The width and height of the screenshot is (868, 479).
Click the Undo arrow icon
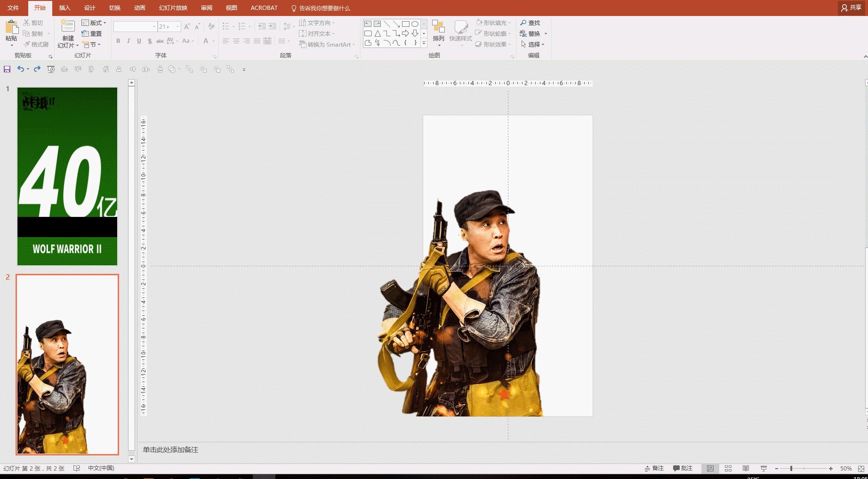coord(20,69)
